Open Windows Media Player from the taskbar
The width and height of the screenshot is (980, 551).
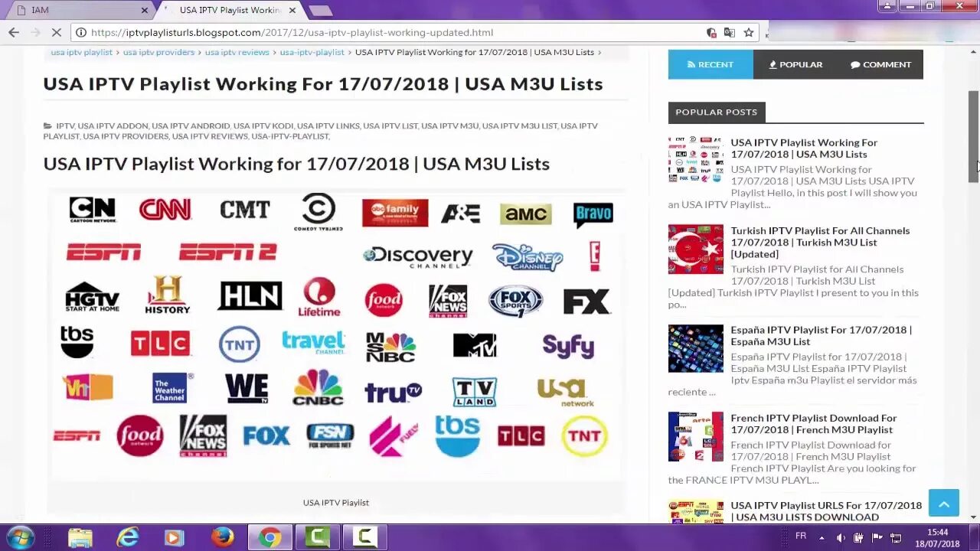[x=175, y=537]
